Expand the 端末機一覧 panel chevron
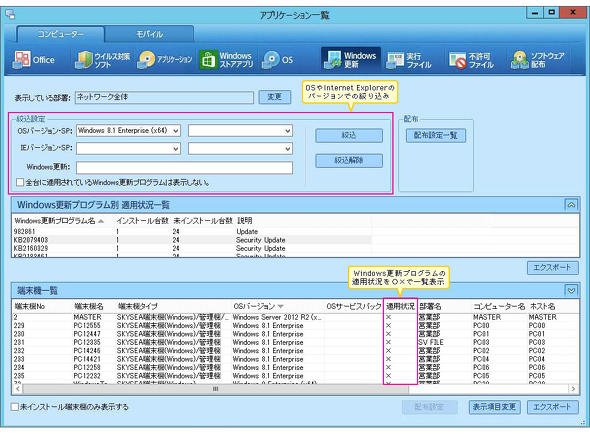This screenshot has width=590, height=434. point(571,290)
